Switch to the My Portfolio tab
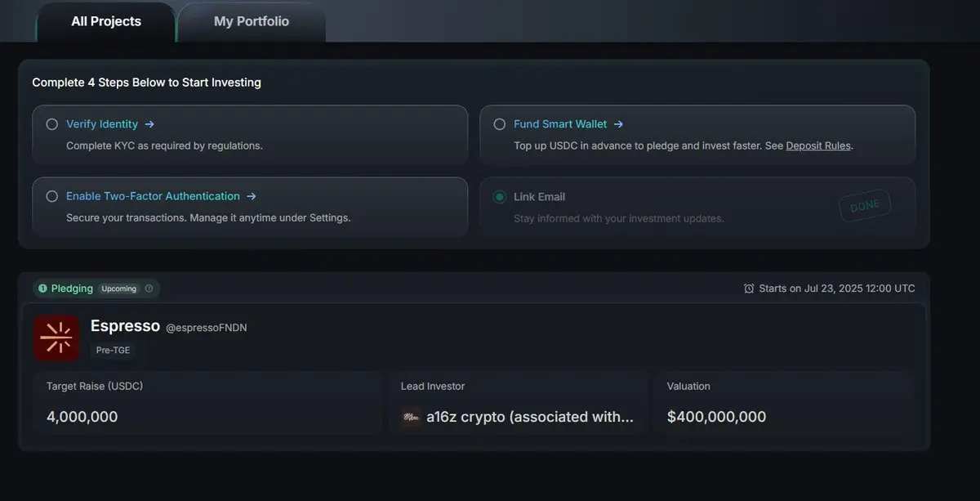Viewport: 980px width, 501px height. point(252,21)
